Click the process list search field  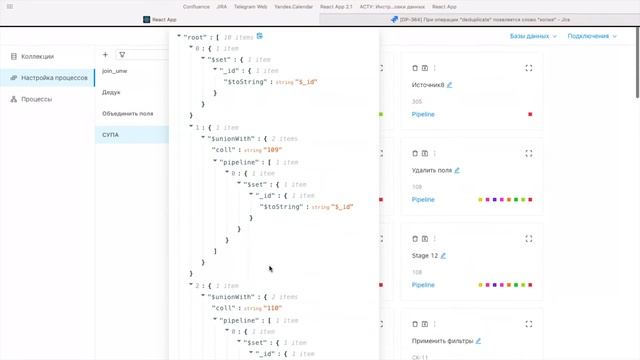coord(142,55)
